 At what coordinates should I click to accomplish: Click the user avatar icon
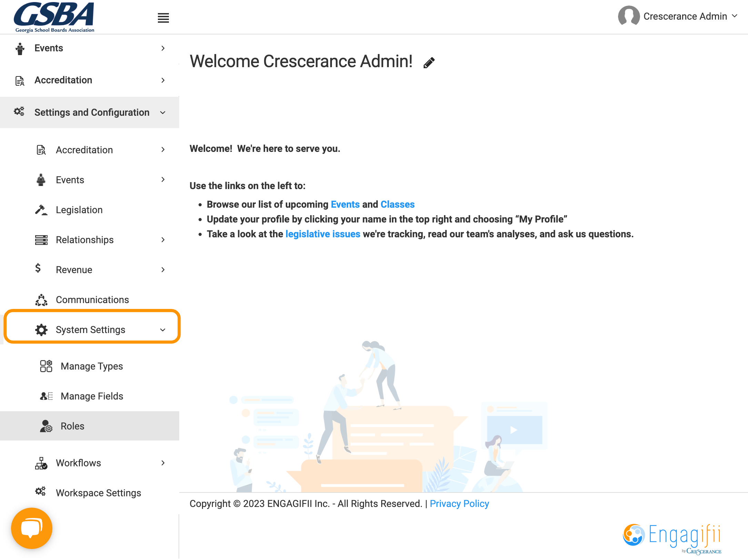pyautogui.click(x=628, y=16)
